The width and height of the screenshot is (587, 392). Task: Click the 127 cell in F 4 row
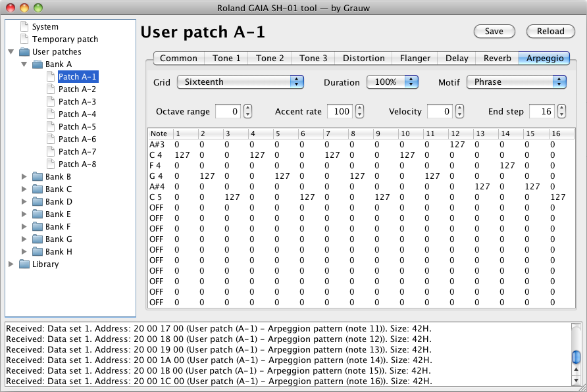[x=507, y=165]
